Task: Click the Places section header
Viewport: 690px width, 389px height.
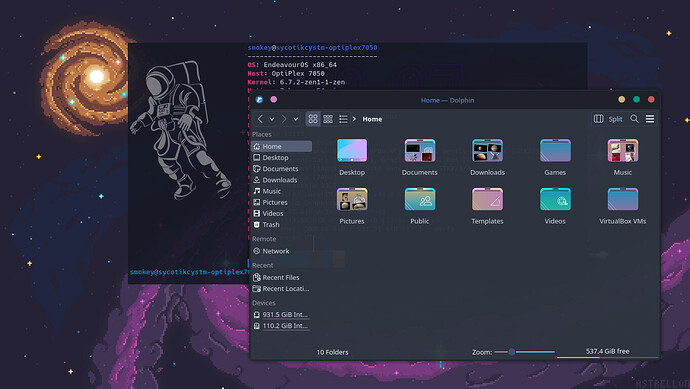Action: (262, 134)
